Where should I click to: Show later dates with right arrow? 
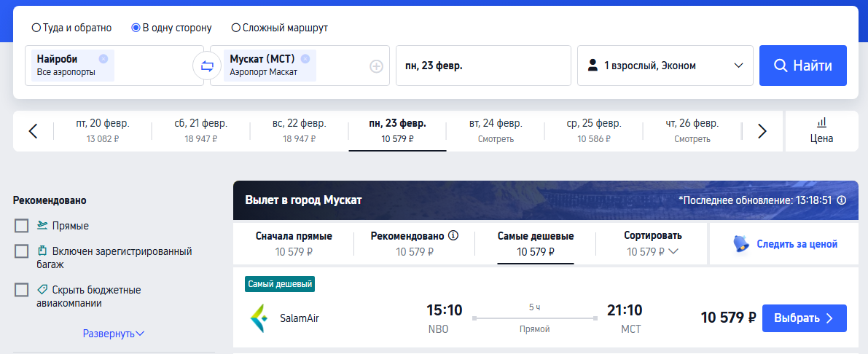pyautogui.click(x=762, y=131)
